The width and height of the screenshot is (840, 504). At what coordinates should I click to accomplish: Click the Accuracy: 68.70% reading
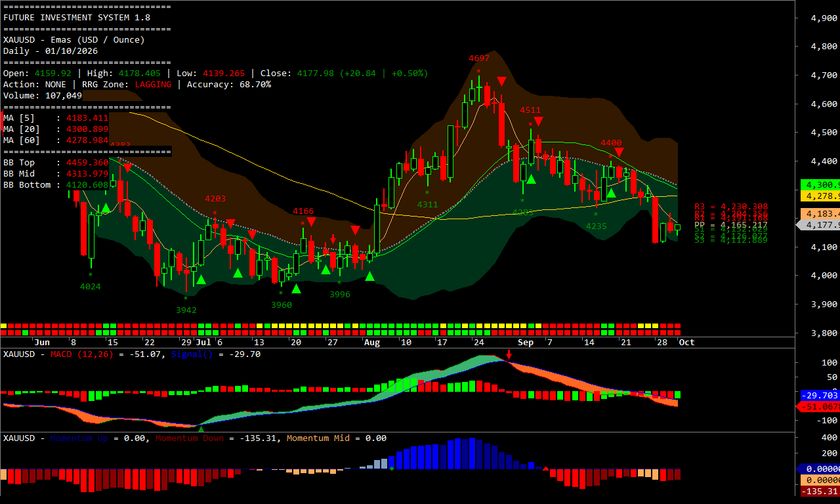click(229, 85)
